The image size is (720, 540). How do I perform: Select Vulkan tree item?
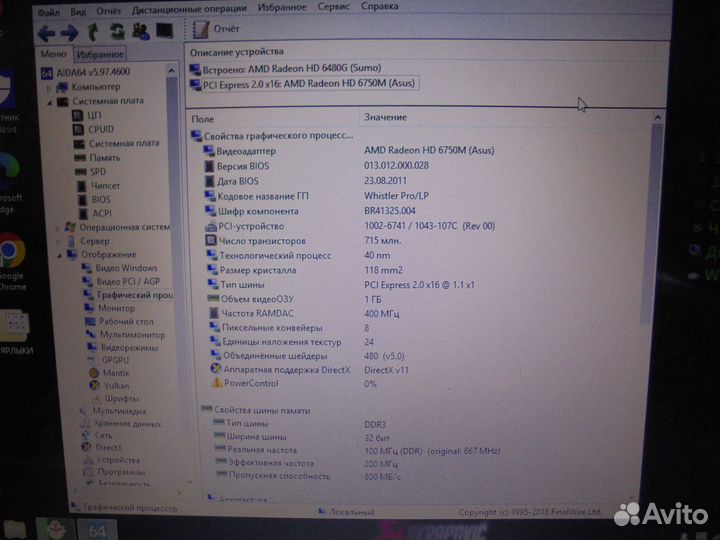(x=110, y=386)
